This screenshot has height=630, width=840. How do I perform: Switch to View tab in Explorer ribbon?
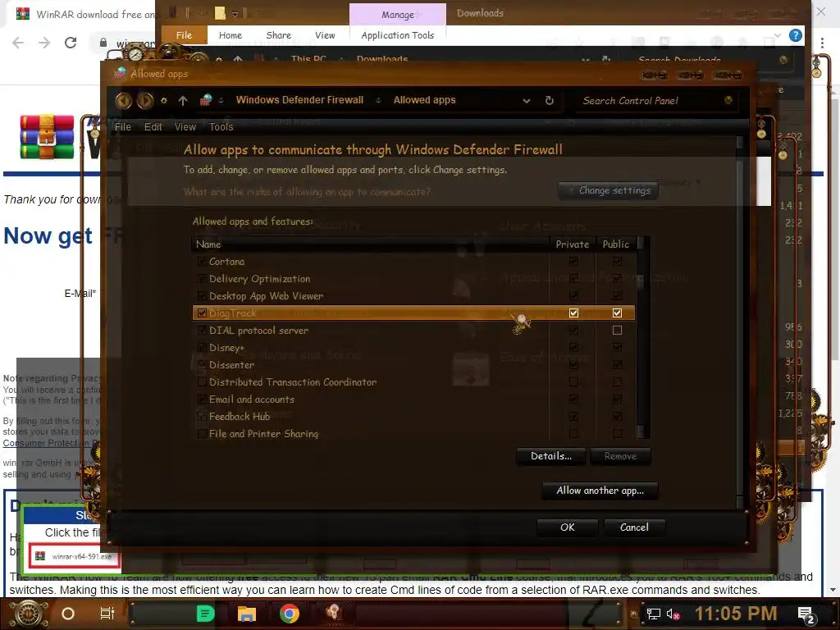click(x=325, y=35)
